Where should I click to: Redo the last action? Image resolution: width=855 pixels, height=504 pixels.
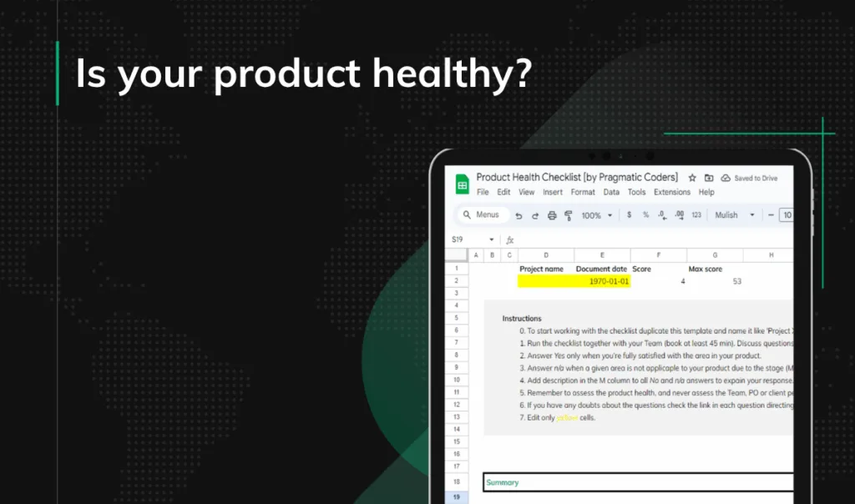coord(536,215)
